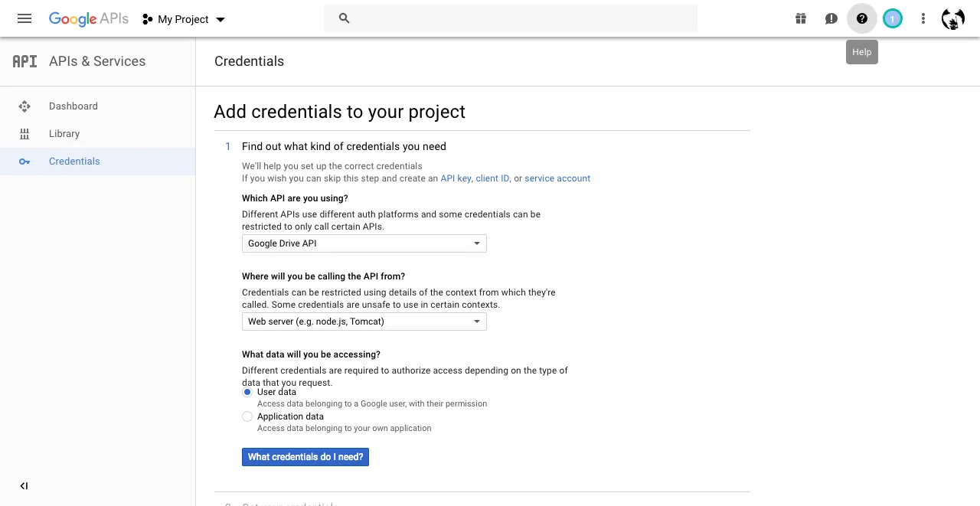Click the Credentials page title
The width and height of the screenshot is (980, 506).
[x=249, y=61]
